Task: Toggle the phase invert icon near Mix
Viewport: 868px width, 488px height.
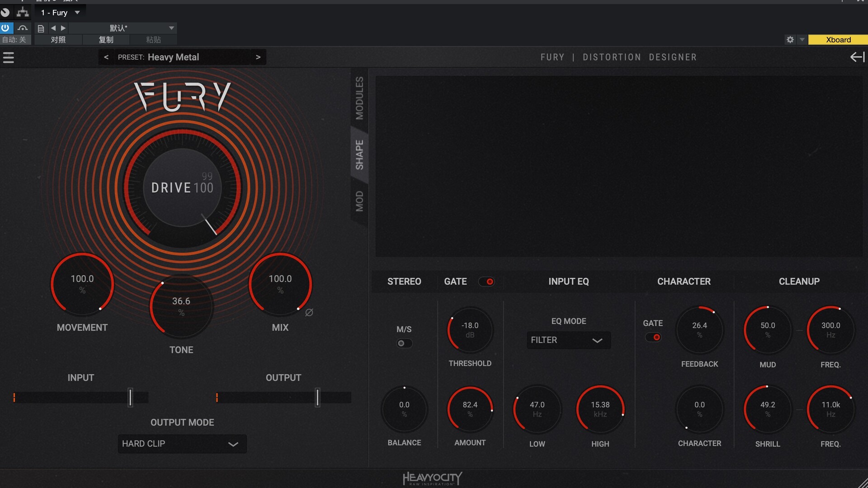Action: point(309,312)
